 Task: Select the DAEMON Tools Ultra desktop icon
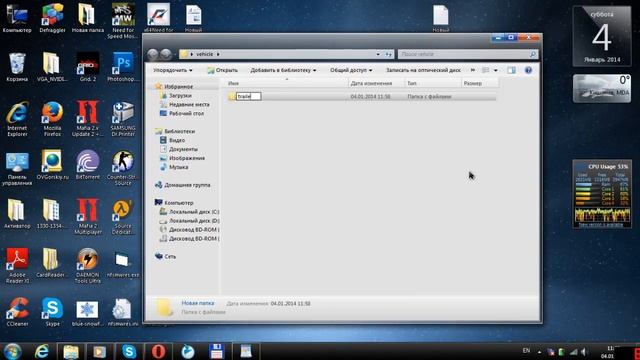[x=88, y=266]
